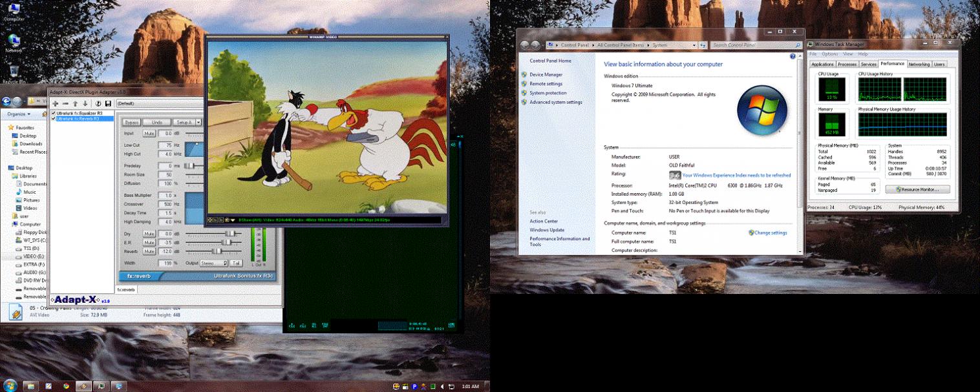Move plugin down with Adapt-X down arrow
Image resolution: width=980 pixels, height=392 pixels.
[85, 103]
